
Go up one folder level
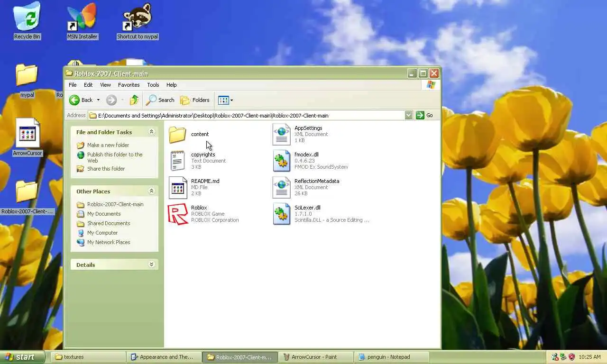coord(134,100)
